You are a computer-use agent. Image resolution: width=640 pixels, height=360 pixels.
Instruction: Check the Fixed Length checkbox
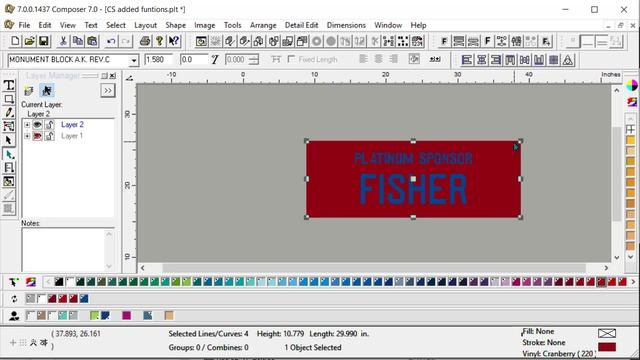[x=291, y=59]
